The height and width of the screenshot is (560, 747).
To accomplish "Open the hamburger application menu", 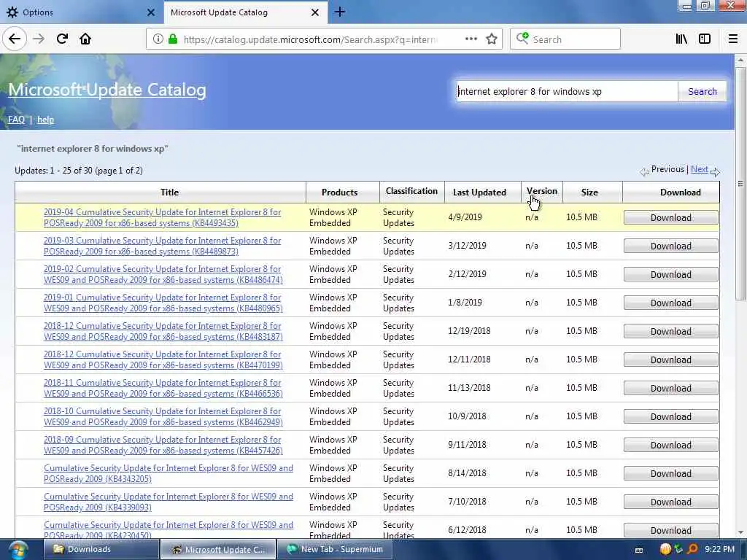I will pos(732,39).
